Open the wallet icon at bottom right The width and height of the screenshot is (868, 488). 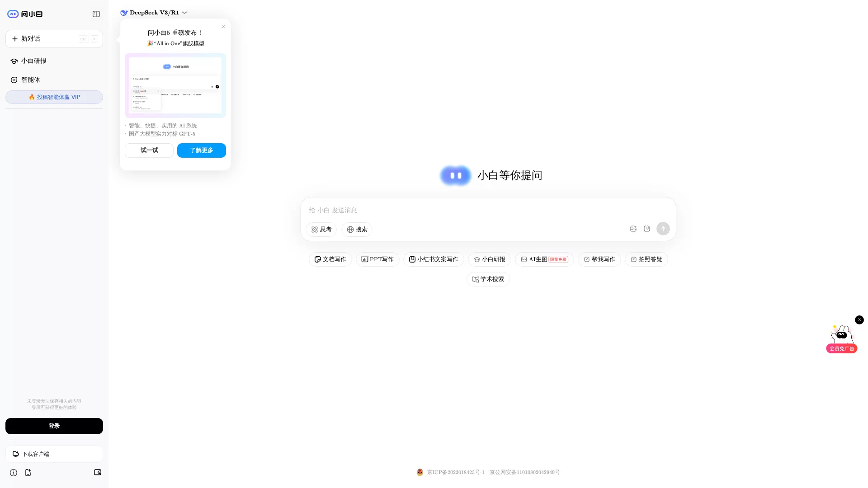[x=97, y=472]
